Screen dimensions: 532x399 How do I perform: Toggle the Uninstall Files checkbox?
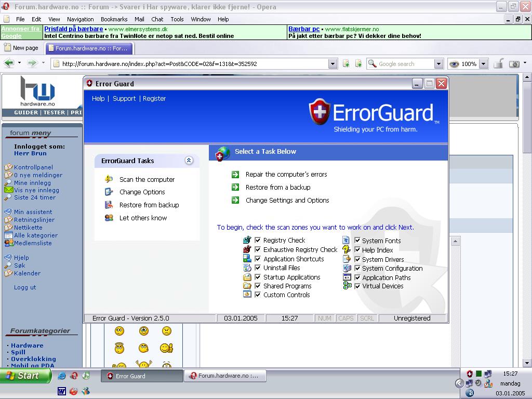[x=258, y=268]
